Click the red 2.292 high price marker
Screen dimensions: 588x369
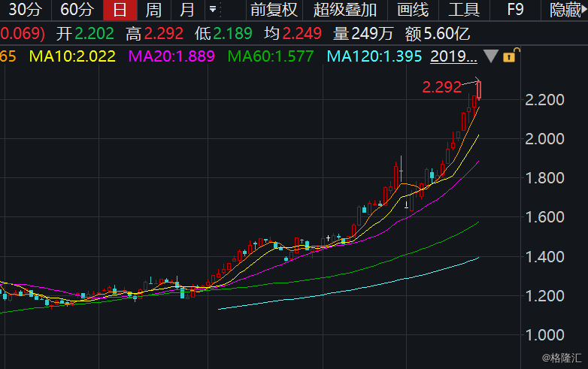click(x=441, y=87)
